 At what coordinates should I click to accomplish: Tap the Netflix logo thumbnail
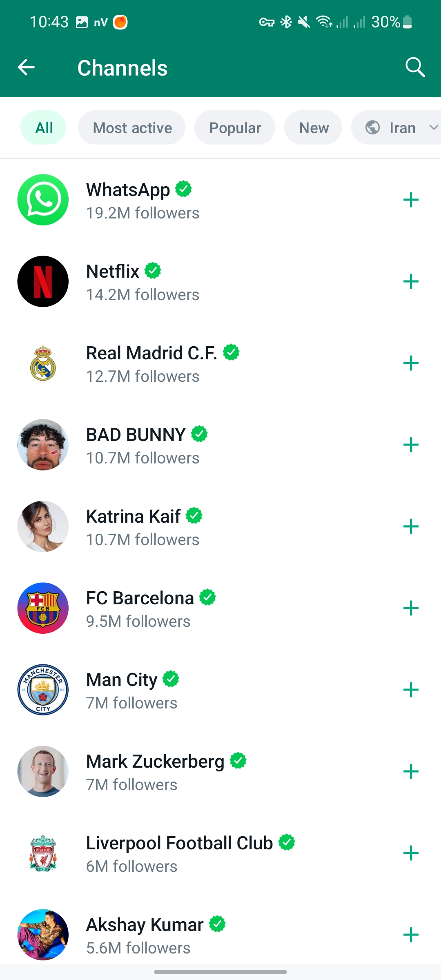point(43,281)
